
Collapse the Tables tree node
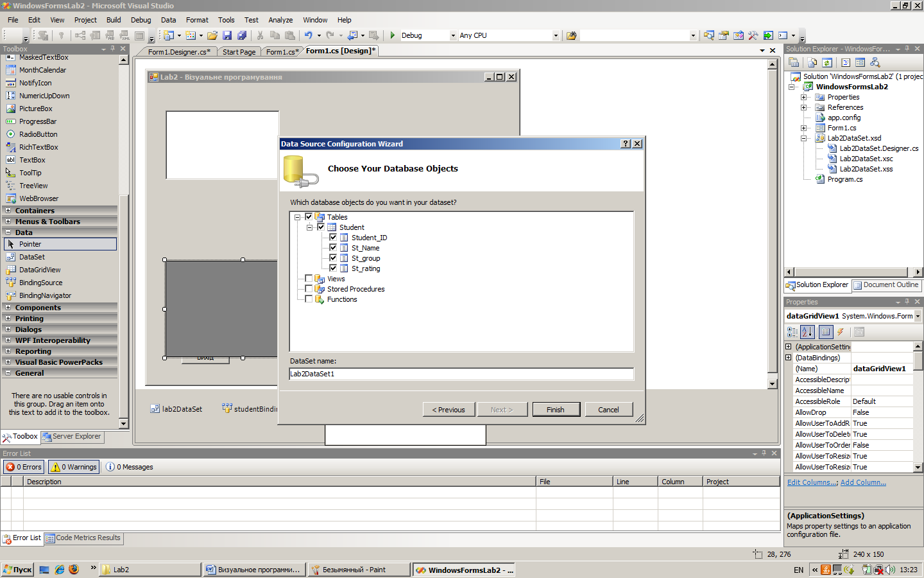[x=297, y=217]
